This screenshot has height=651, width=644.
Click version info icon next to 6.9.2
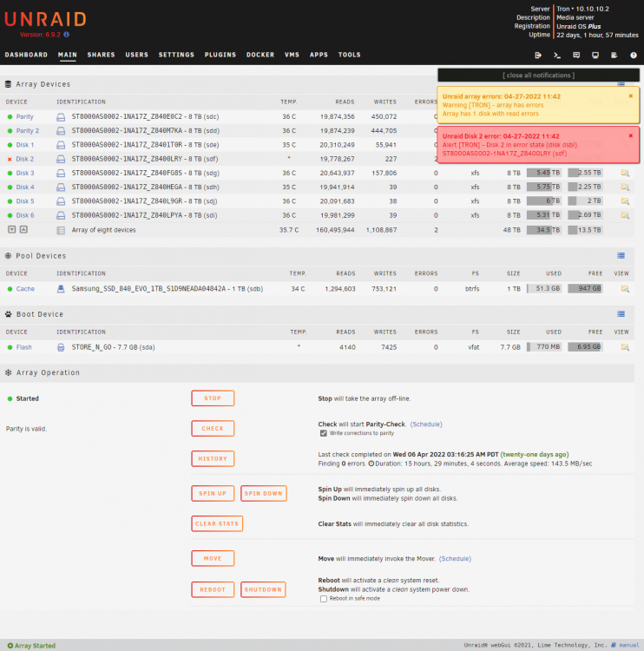pos(67,35)
